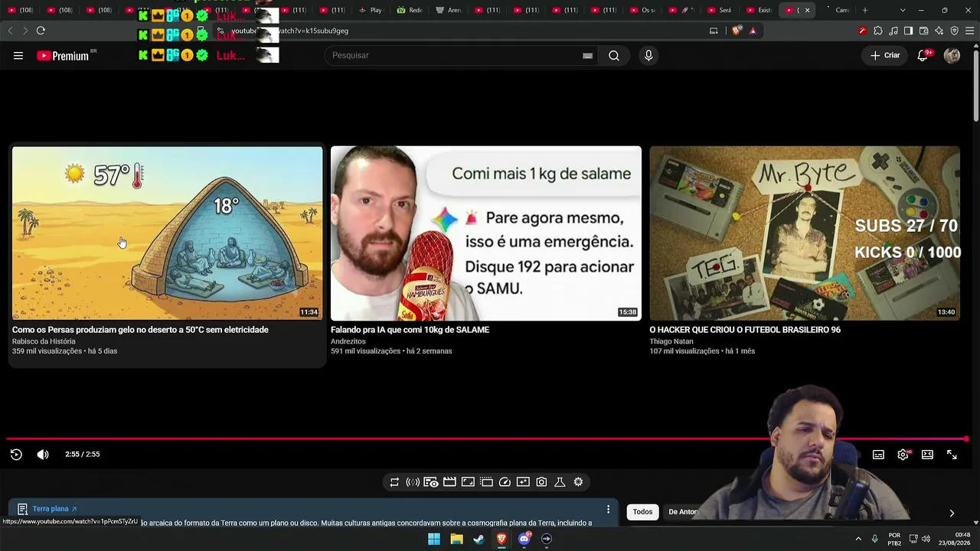
Task: Open the Brave Wallet icon
Action: pos(923,31)
